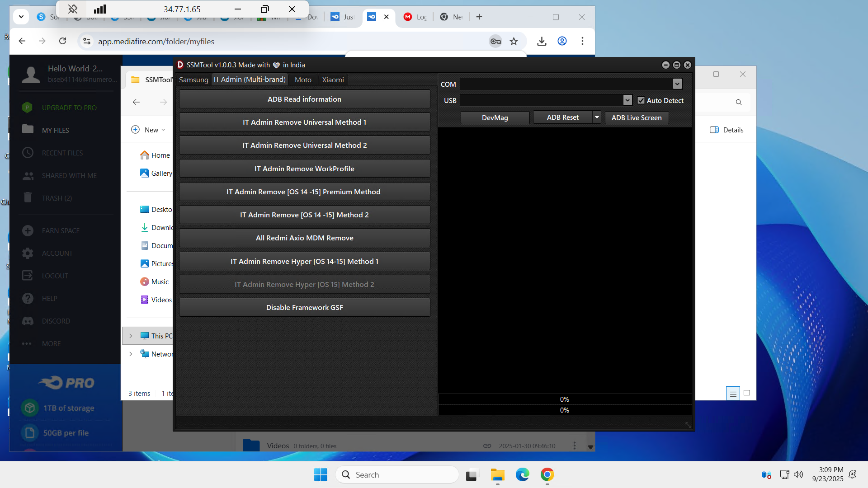The width and height of the screenshot is (868, 488).
Task: Toggle the Details pane button in Explorer
Action: tap(726, 130)
